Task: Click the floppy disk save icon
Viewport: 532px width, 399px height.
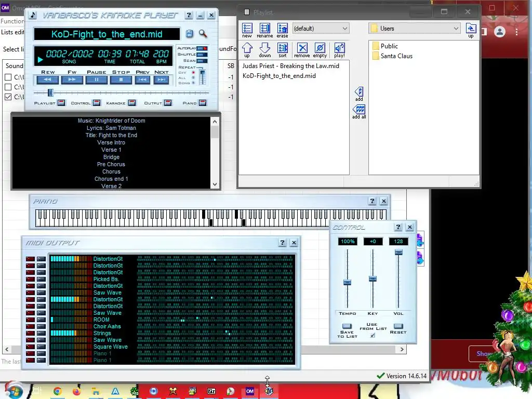Action: click(x=189, y=33)
